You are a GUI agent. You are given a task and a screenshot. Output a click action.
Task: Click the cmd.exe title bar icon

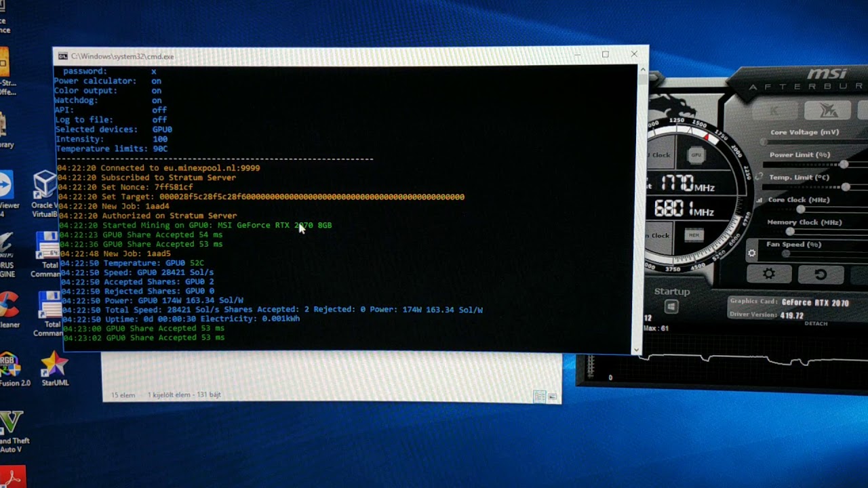click(x=62, y=56)
